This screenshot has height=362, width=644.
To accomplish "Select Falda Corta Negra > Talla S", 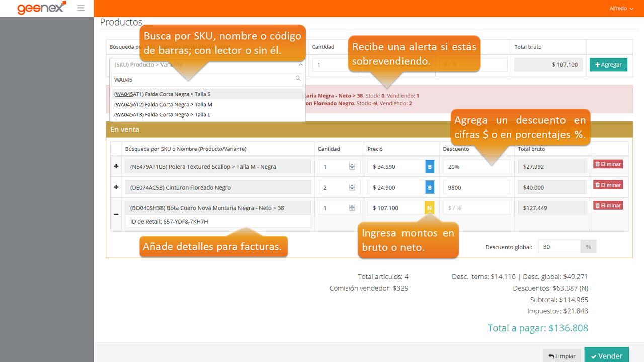I will 208,94.
